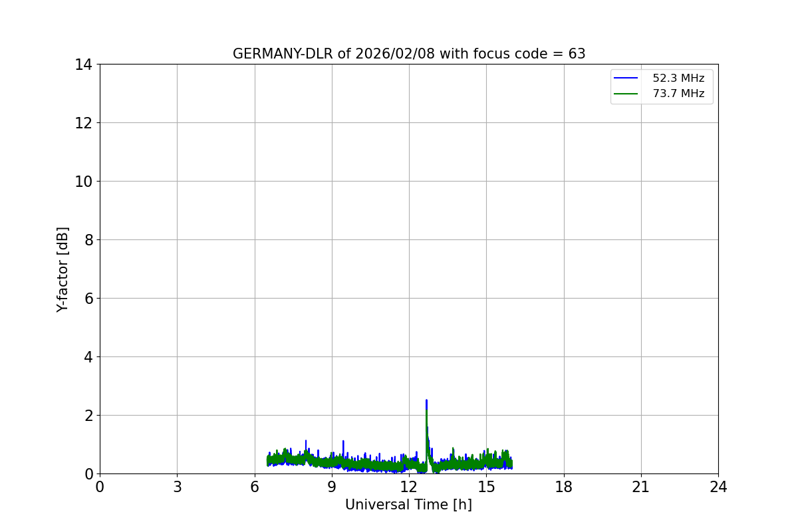Click the green line sample in legend
The height and width of the screenshot is (532, 798).
pos(626,94)
